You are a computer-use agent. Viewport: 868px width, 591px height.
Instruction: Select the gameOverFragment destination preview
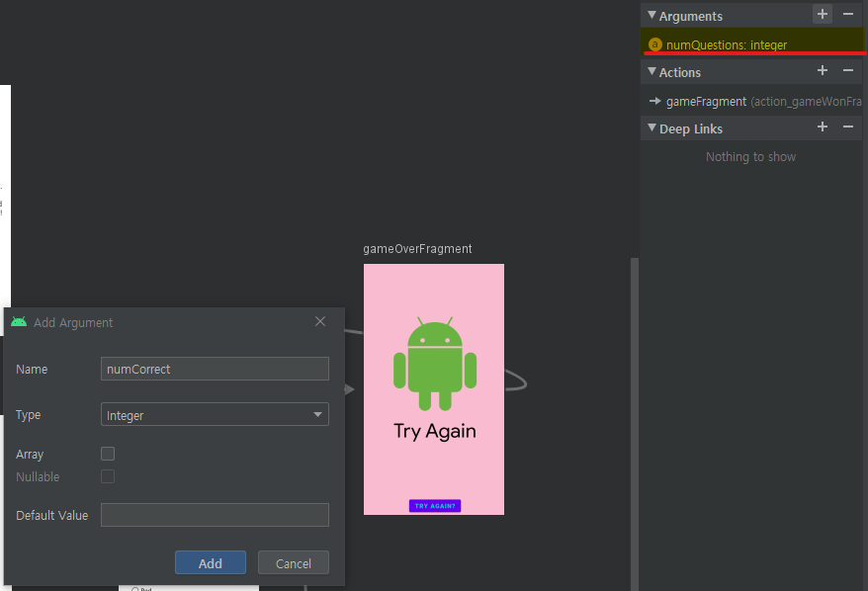(434, 389)
